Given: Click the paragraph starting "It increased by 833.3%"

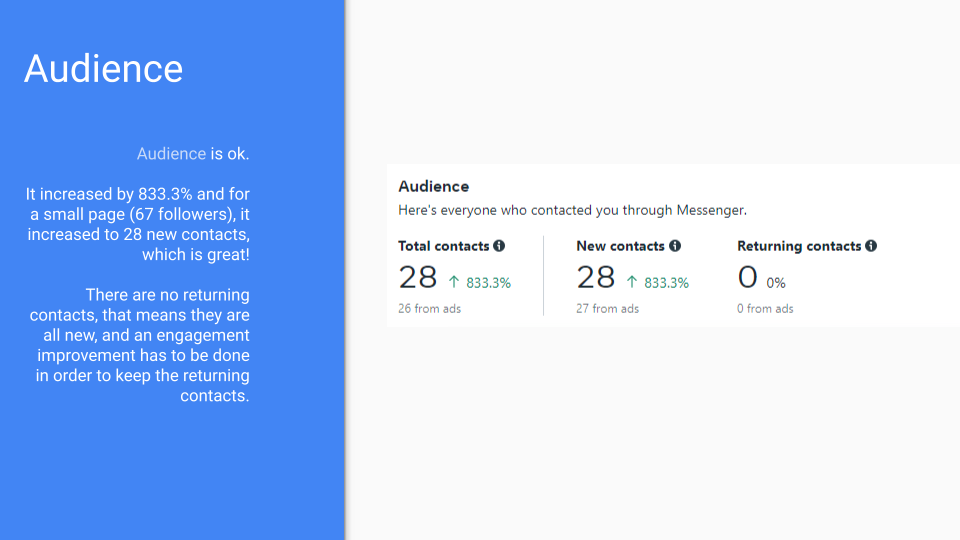Looking at the screenshot, I should click(x=138, y=224).
